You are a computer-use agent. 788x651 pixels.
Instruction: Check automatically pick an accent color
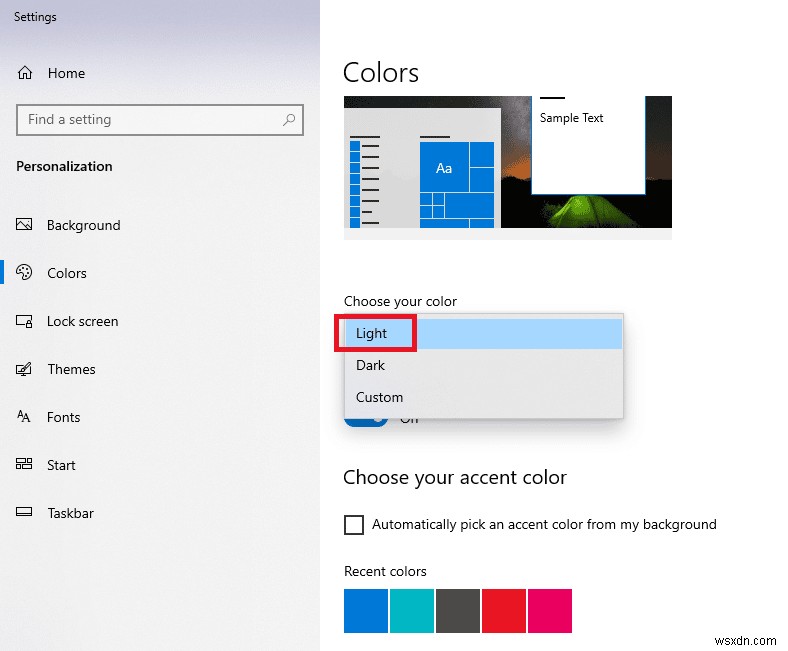click(x=354, y=524)
